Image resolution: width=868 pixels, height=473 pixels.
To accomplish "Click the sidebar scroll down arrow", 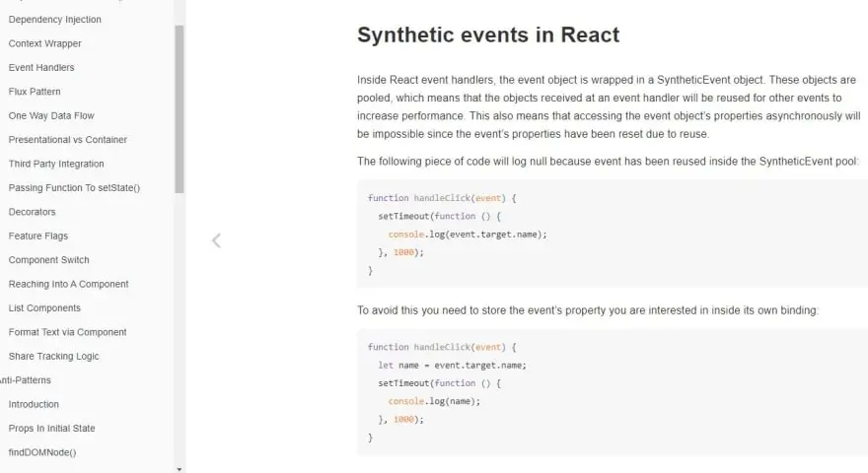I will pos(179,468).
